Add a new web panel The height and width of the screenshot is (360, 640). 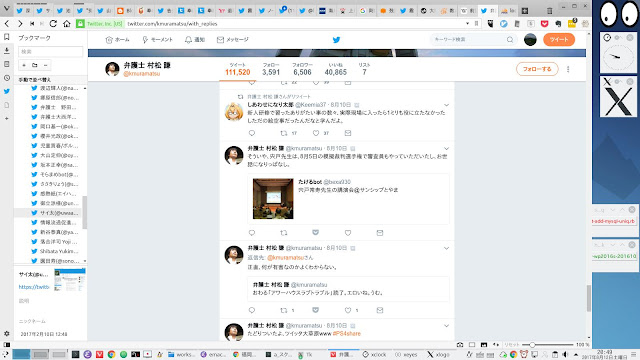pos(7,118)
